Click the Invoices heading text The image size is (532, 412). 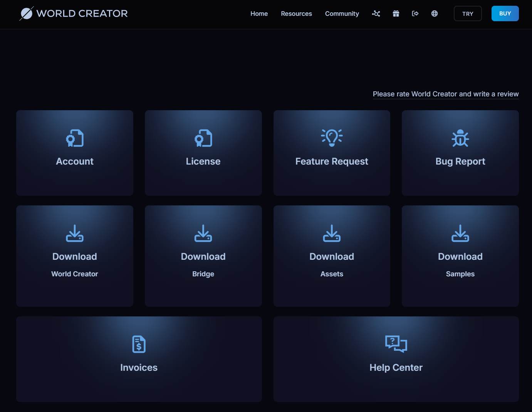139,368
